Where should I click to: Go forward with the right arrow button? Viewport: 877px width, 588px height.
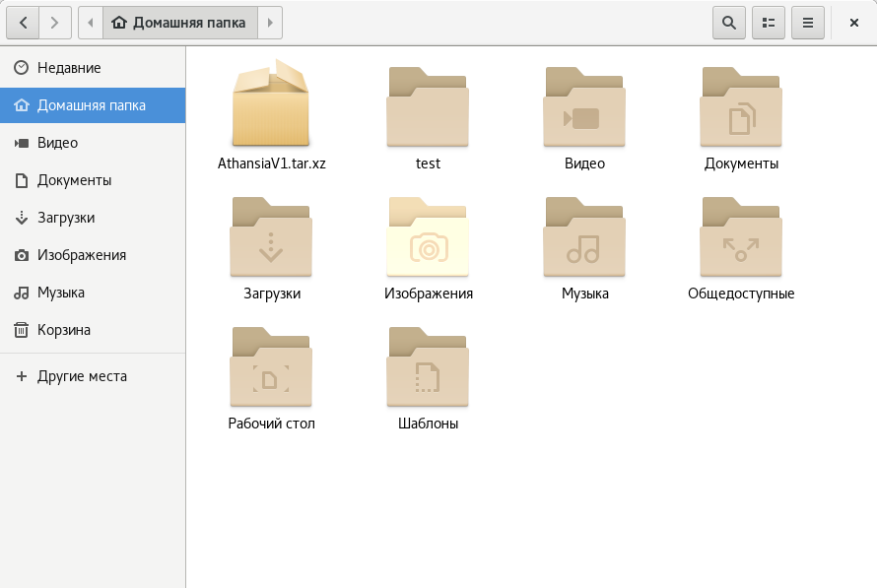point(55,23)
